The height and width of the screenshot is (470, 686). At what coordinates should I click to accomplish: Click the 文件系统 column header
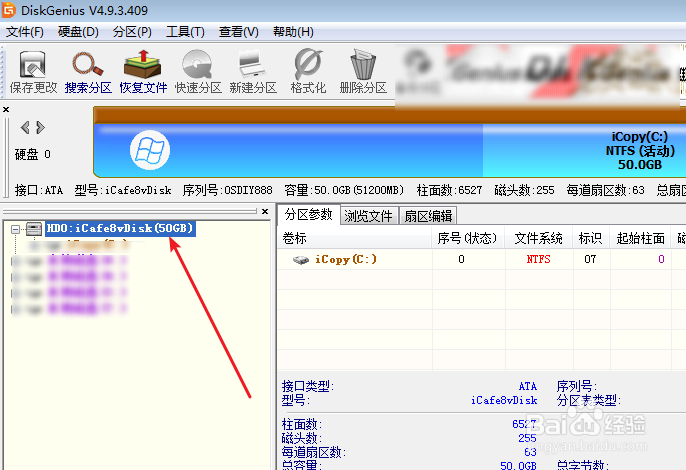[538, 239]
